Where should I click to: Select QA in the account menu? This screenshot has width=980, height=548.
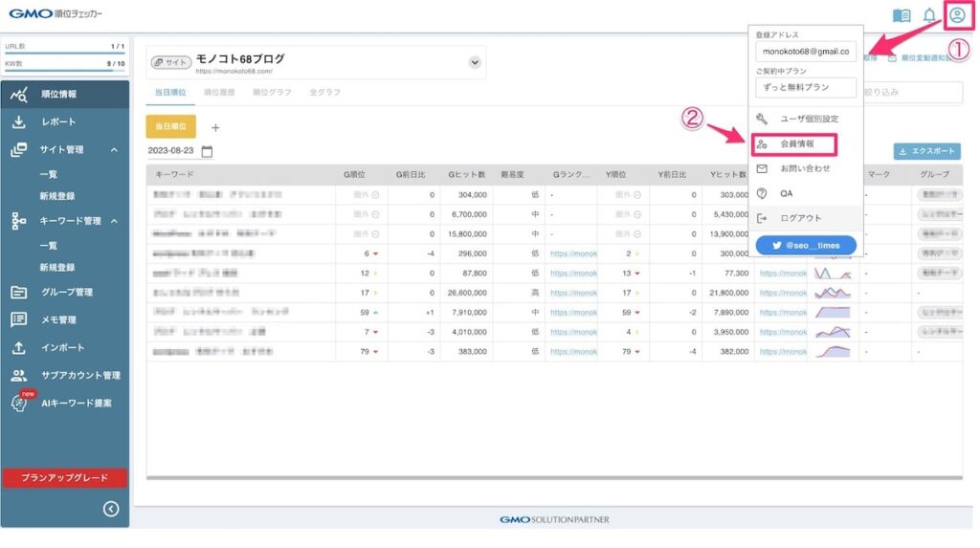coord(806,194)
